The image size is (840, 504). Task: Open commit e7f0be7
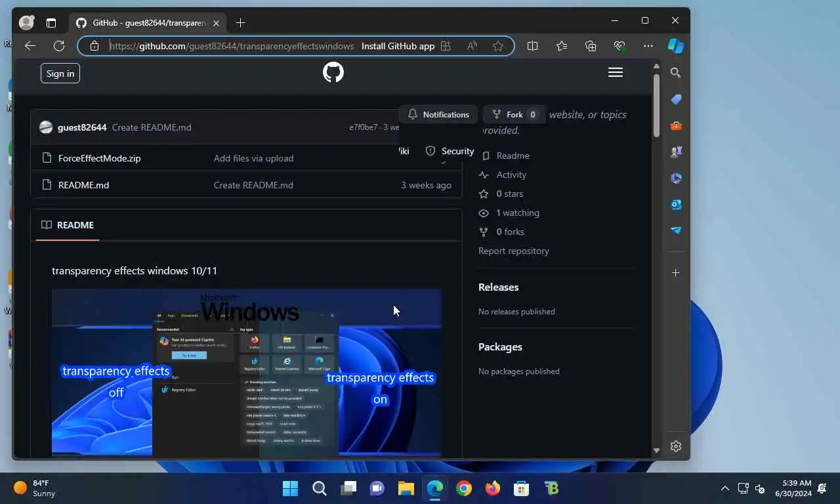click(363, 127)
